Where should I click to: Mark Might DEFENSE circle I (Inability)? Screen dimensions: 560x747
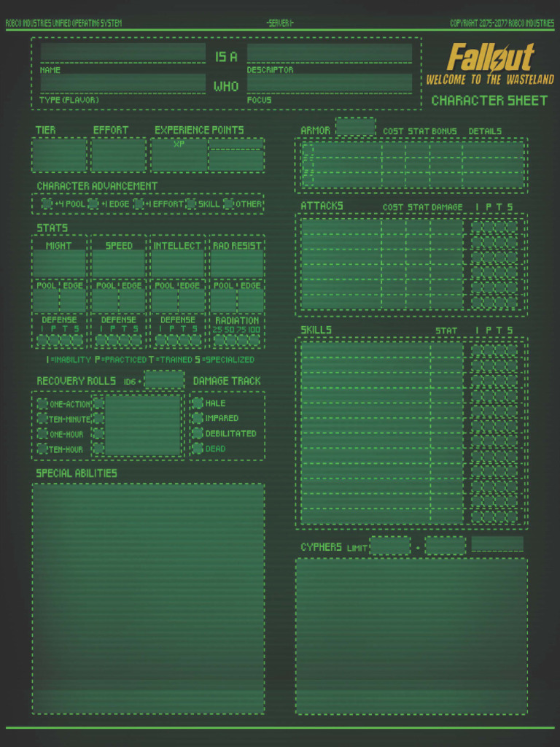point(42,340)
